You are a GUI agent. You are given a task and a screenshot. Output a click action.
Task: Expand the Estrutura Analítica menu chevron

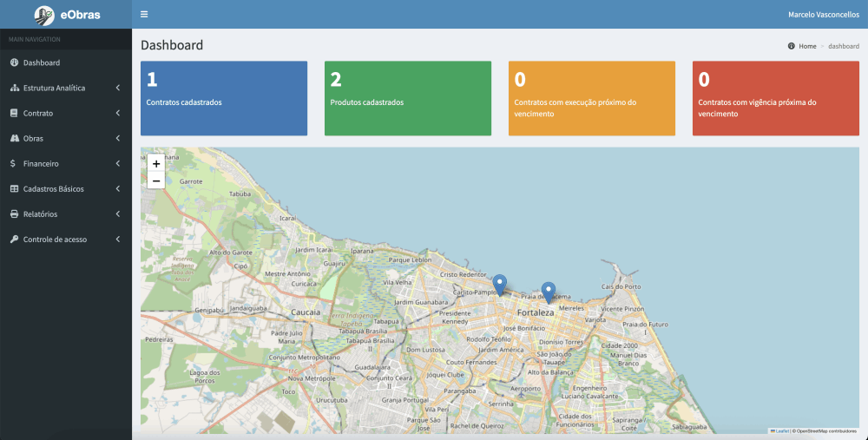(x=117, y=88)
